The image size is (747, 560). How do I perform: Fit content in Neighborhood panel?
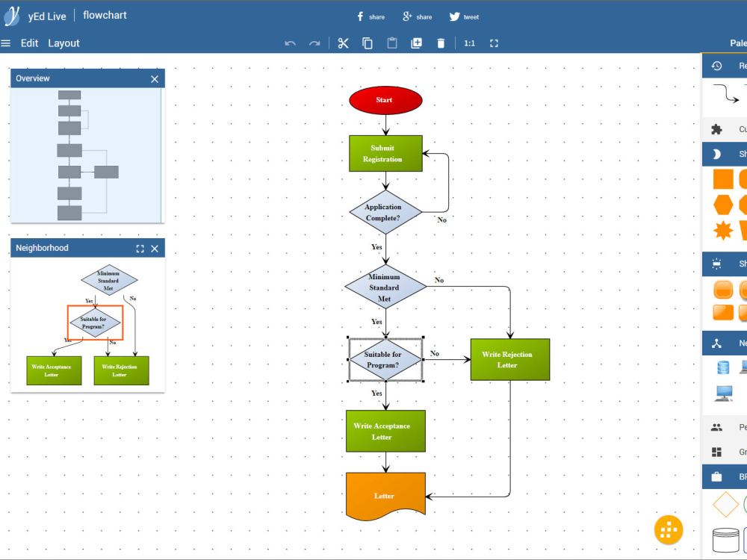(x=140, y=249)
